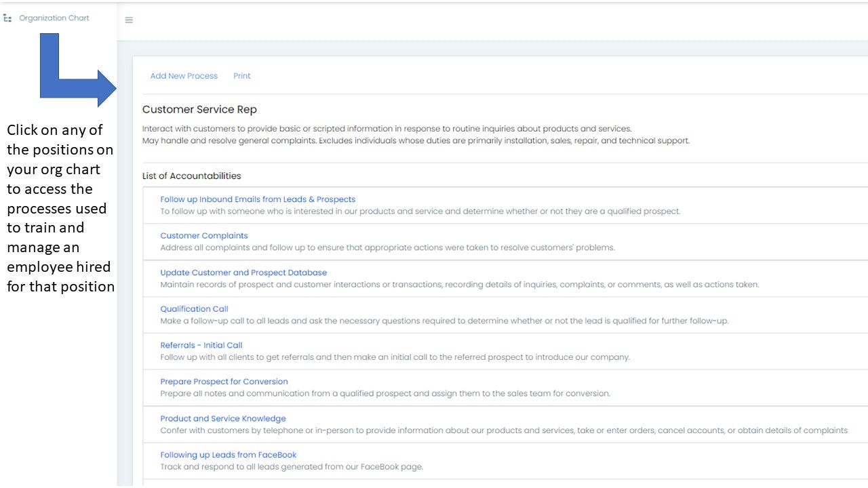Screen dimensions: 868x488
Task: Open the Qualification Call accountability
Action: coord(194,309)
